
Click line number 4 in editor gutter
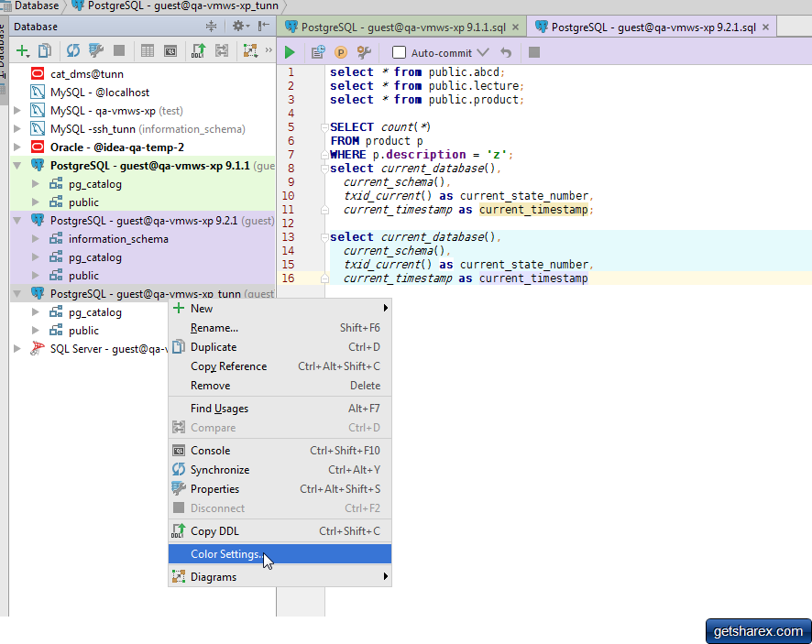coord(291,114)
